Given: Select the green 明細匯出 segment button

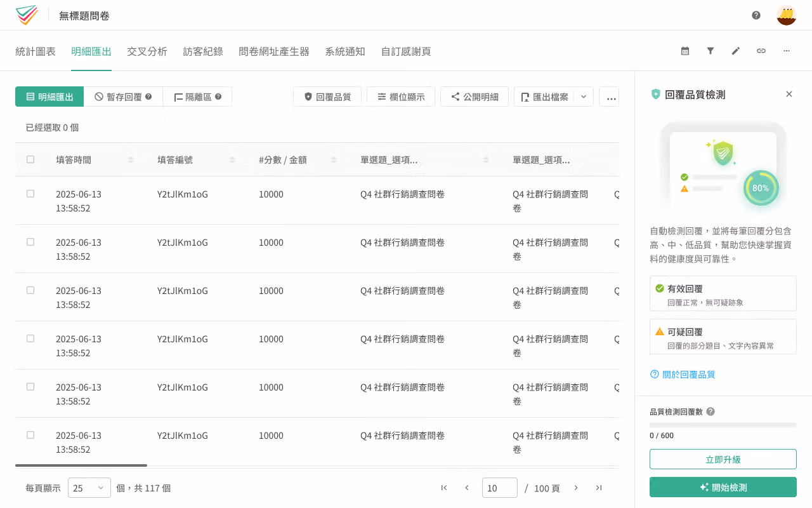Looking at the screenshot, I should point(49,97).
